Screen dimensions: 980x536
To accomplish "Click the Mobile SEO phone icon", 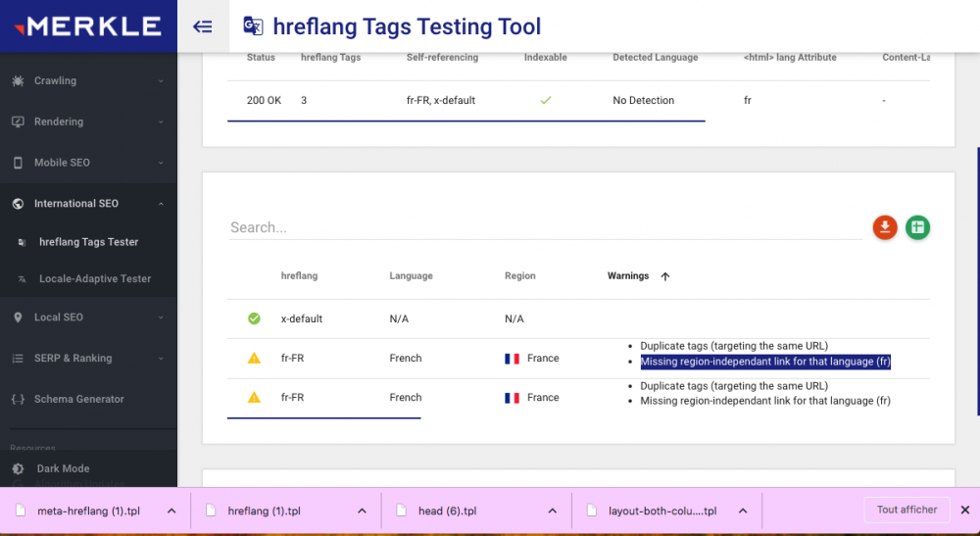I will click(18, 163).
